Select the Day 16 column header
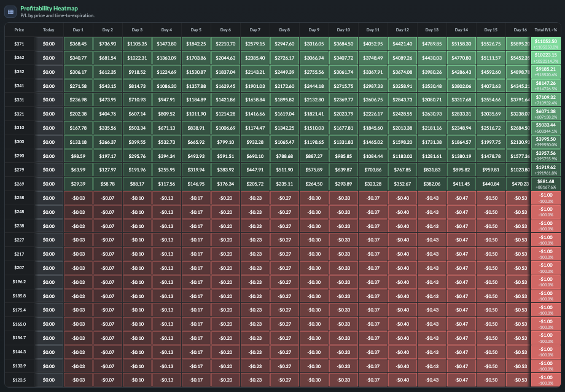565x392 pixels. tap(520, 30)
